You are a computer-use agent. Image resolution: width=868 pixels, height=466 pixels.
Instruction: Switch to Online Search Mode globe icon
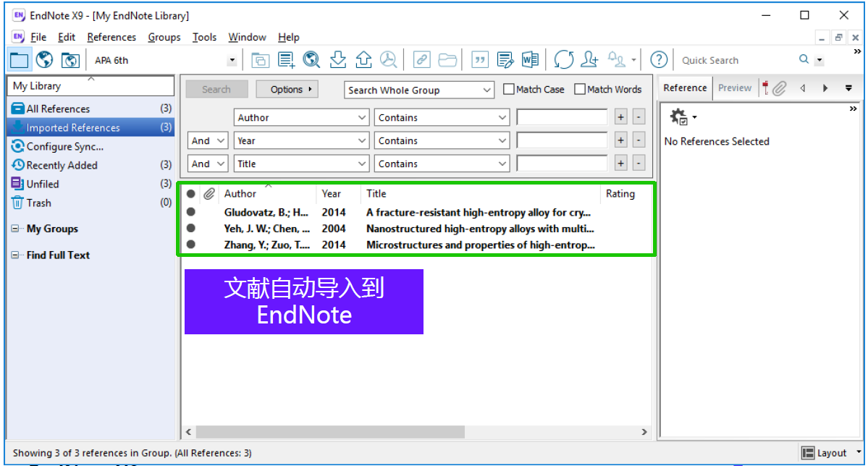(x=44, y=60)
